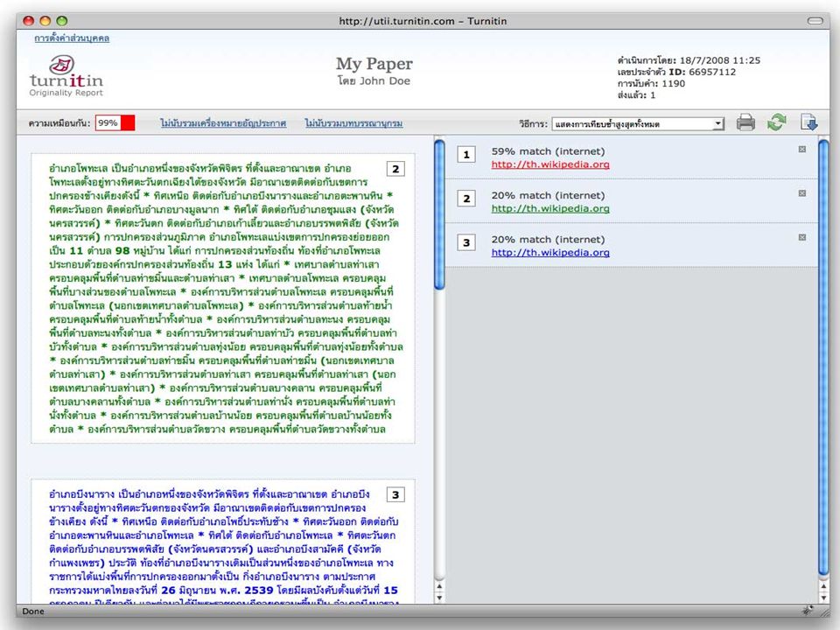Click the 'Done' status bar text
This screenshot has width=840, height=630.
[x=33, y=612]
